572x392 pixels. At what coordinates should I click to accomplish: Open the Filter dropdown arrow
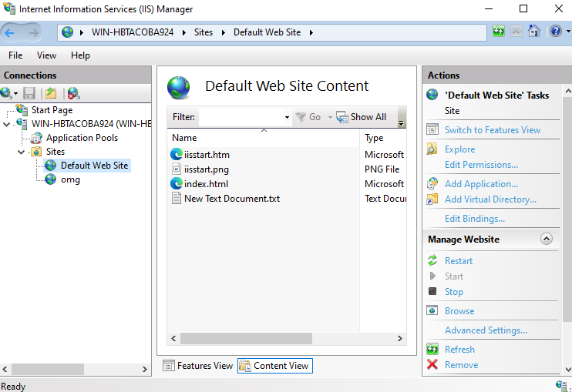point(287,117)
